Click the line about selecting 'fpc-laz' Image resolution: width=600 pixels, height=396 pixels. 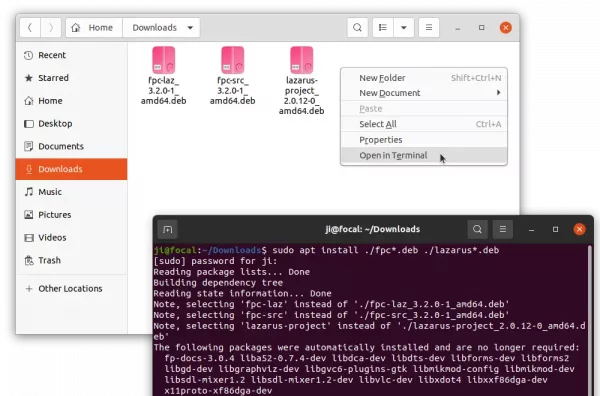[x=331, y=304]
